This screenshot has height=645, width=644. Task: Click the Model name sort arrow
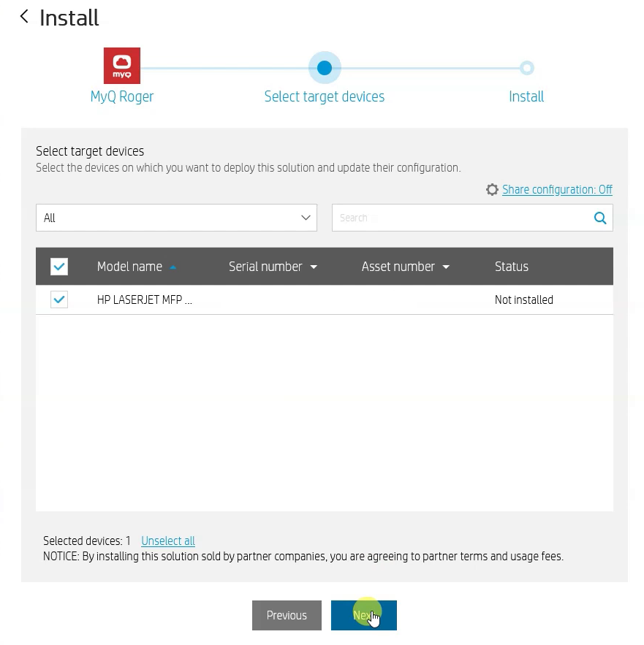point(173,267)
